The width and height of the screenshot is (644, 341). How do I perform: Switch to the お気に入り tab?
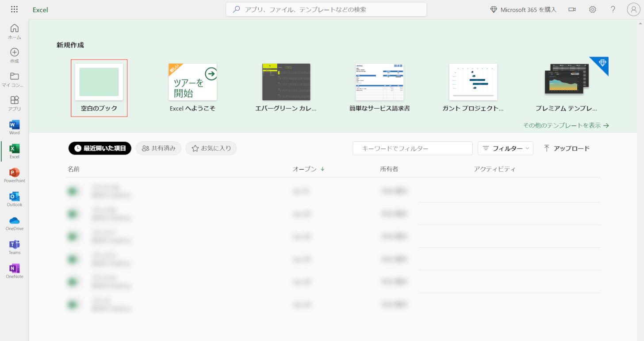coord(211,148)
